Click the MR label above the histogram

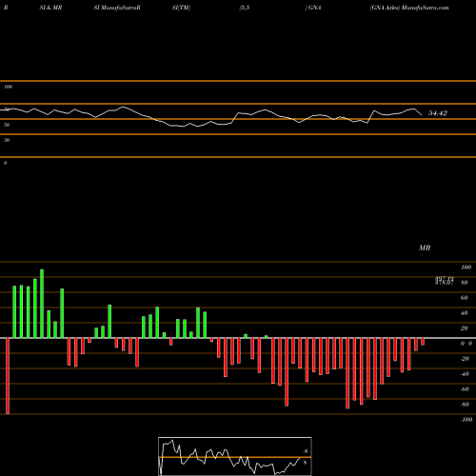point(425,248)
